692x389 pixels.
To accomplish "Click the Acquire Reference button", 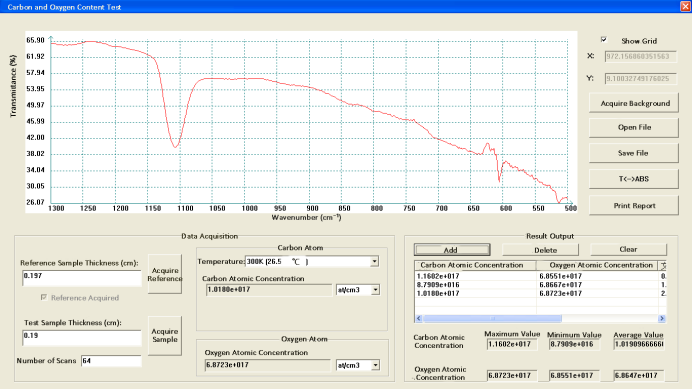I will pos(165,274).
